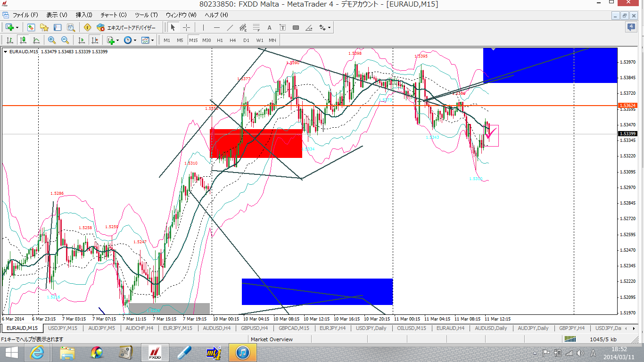
Task: Open the ファイル (F) menu
Action: (x=25, y=15)
